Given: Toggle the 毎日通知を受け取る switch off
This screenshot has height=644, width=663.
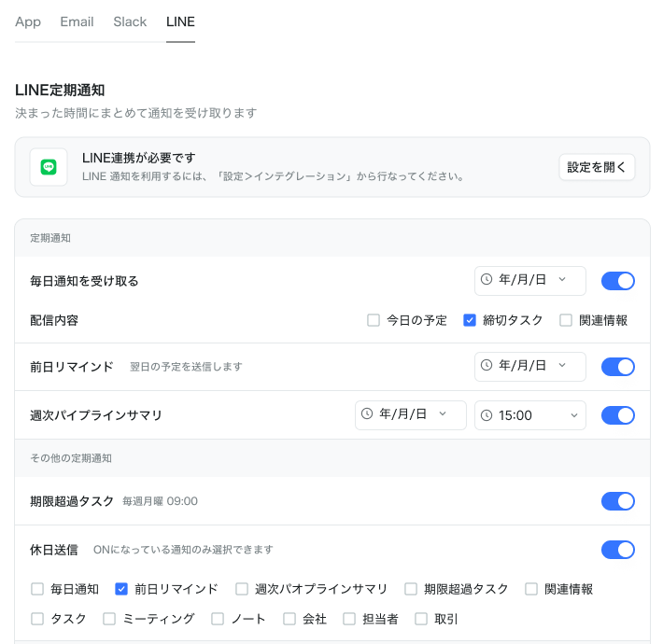Looking at the screenshot, I should (x=618, y=281).
